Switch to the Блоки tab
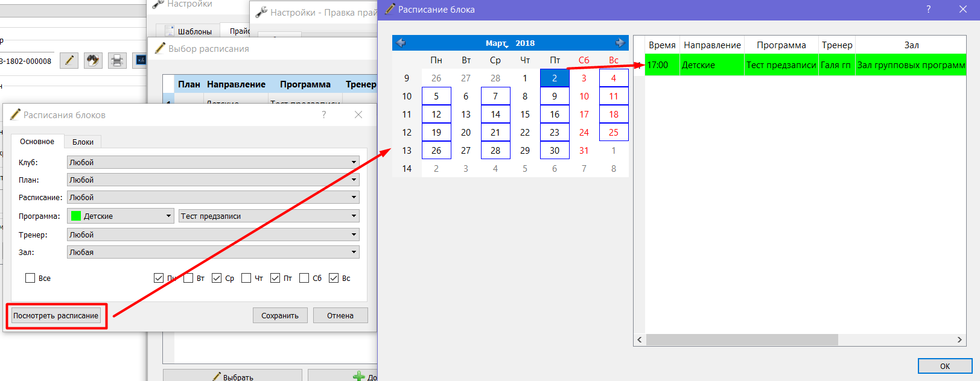 point(83,142)
